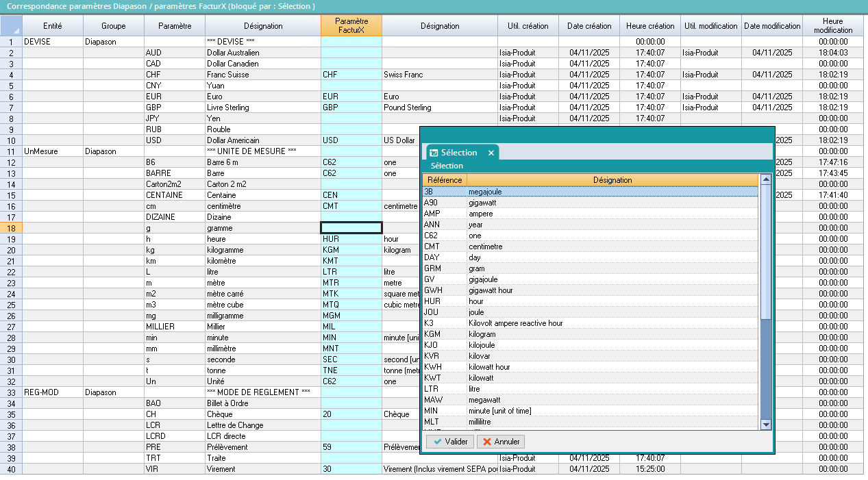This screenshot has width=868, height=480.
Task: Sort by the Référence column header
Action: point(444,180)
